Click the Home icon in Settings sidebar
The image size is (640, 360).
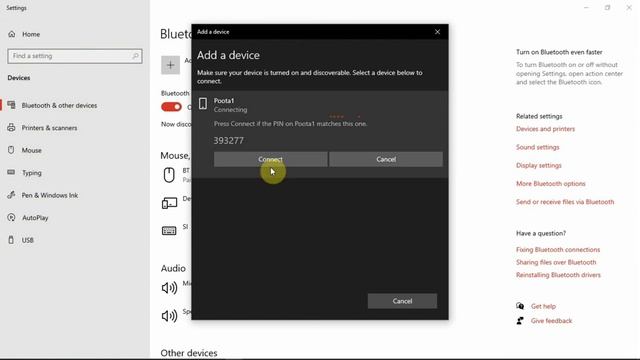[x=11, y=34]
